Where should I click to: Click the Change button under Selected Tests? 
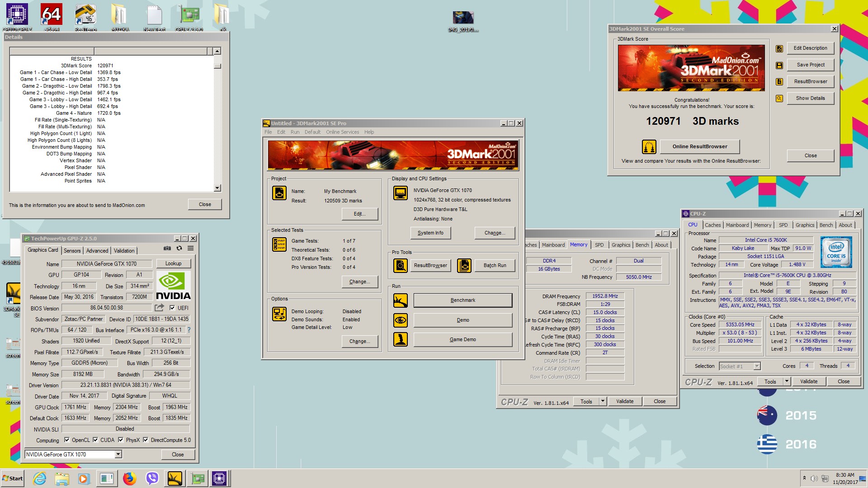pos(359,282)
